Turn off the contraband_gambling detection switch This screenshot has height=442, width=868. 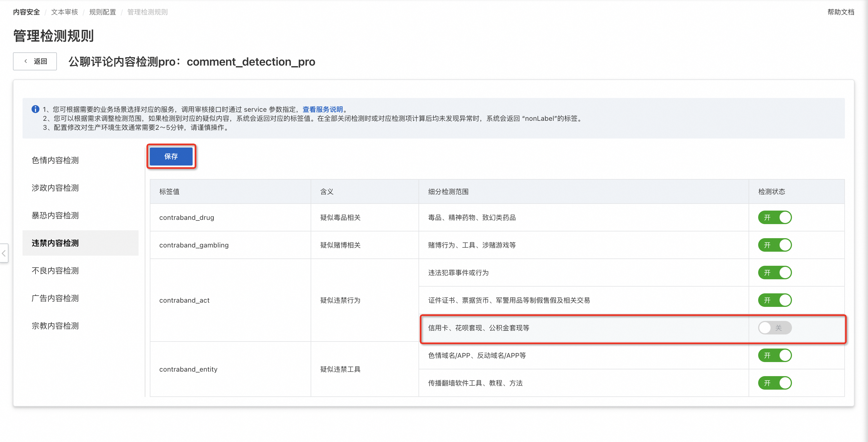click(775, 245)
